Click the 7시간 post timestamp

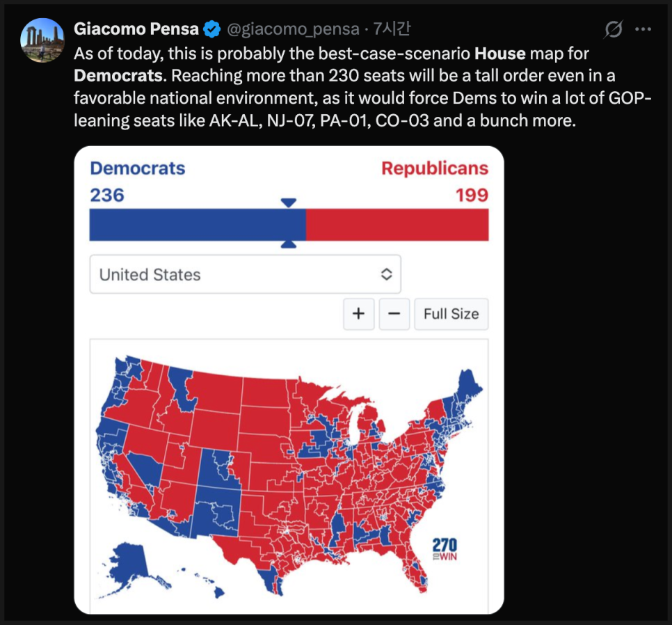click(x=392, y=29)
